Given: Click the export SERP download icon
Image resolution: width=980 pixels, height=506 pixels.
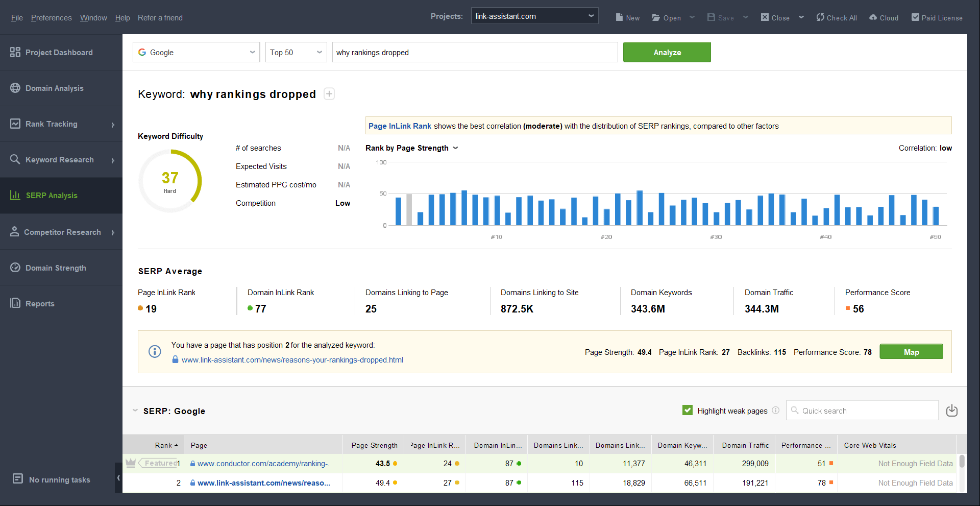Looking at the screenshot, I should click(x=951, y=411).
